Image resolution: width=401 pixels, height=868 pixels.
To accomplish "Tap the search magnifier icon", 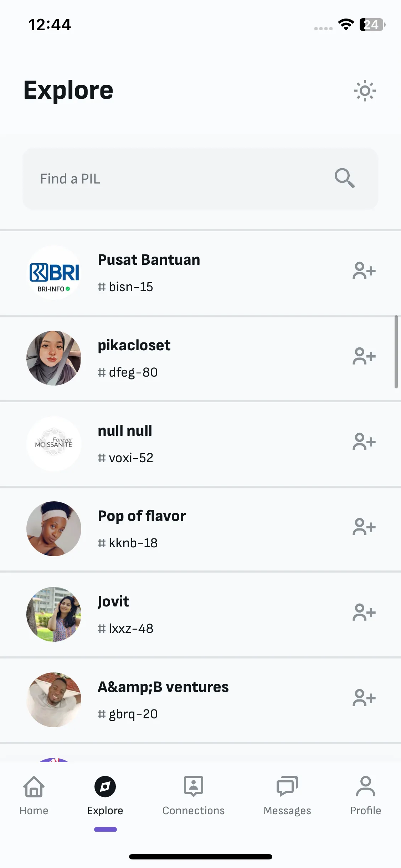I will pyautogui.click(x=344, y=178).
